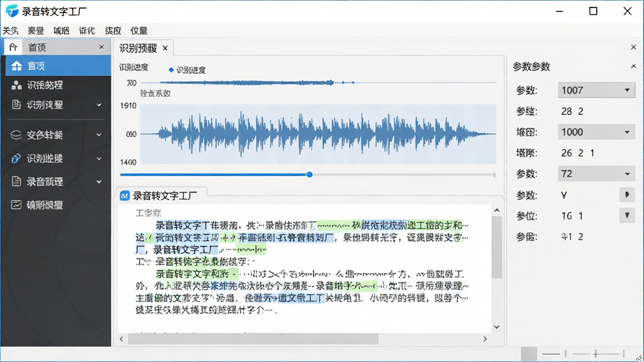The height and width of the screenshot is (362, 644).
Task: Close the sidebar 首顶 tab
Action: (101, 47)
